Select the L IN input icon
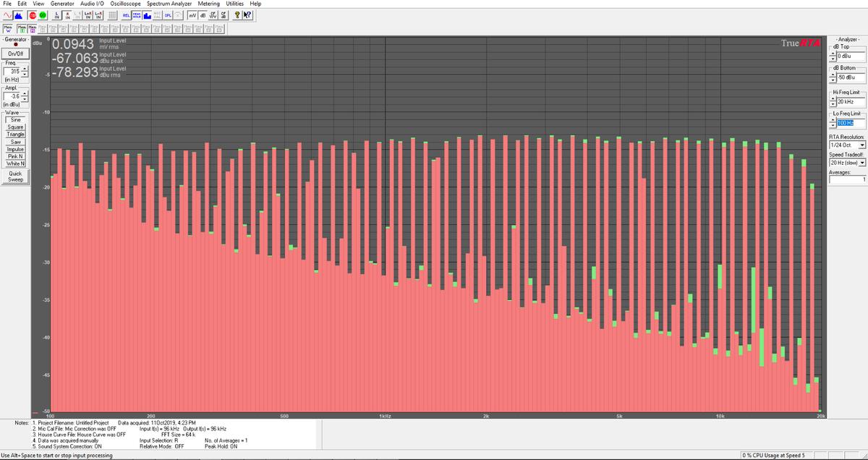 [x=57, y=15]
